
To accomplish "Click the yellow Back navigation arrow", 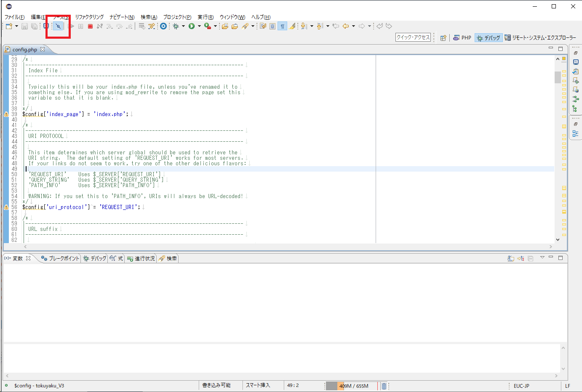I will pos(346,26).
